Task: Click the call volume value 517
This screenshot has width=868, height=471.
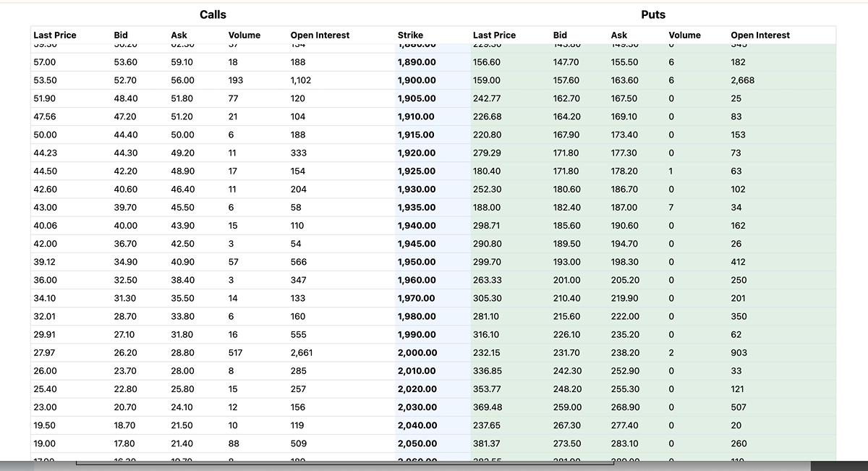Action: (x=235, y=353)
